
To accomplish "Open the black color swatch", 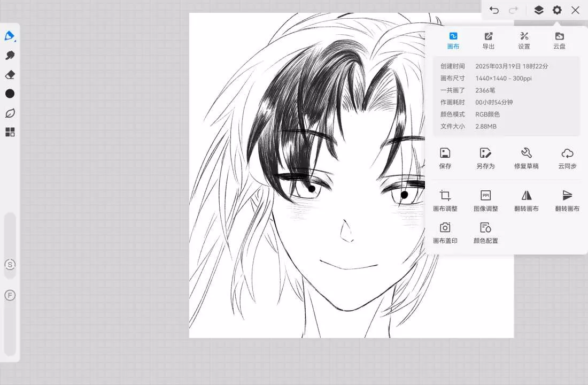I will click(10, 94).
